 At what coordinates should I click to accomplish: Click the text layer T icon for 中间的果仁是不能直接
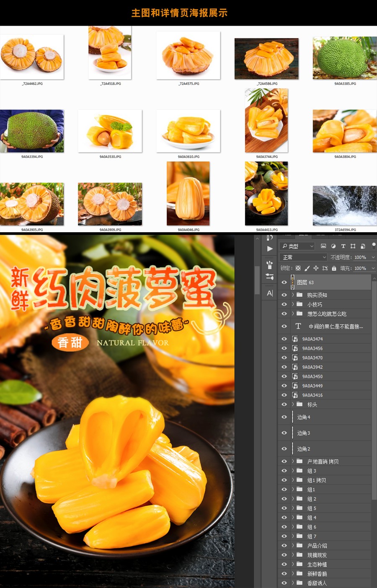tap(298, 326)
